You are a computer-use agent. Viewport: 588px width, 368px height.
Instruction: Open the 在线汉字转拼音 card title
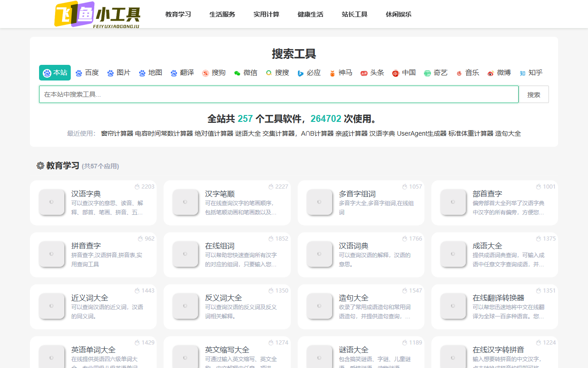pyautogui.click(x=498, y=350)
